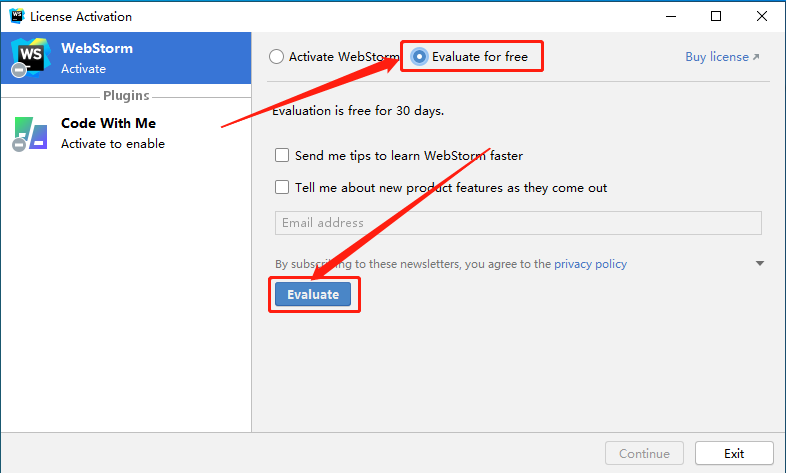Image resolution: width=786 pixels, height=473 pixels.
Task: Click the Plugins section heading
Action: tap(126, 96)
